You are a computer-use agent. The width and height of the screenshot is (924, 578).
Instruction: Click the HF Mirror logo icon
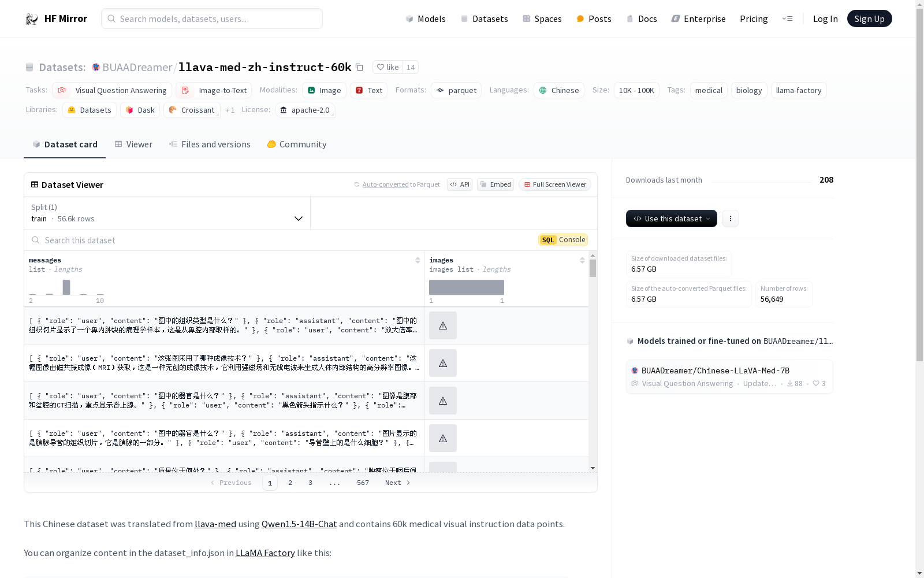pos(32,19)
